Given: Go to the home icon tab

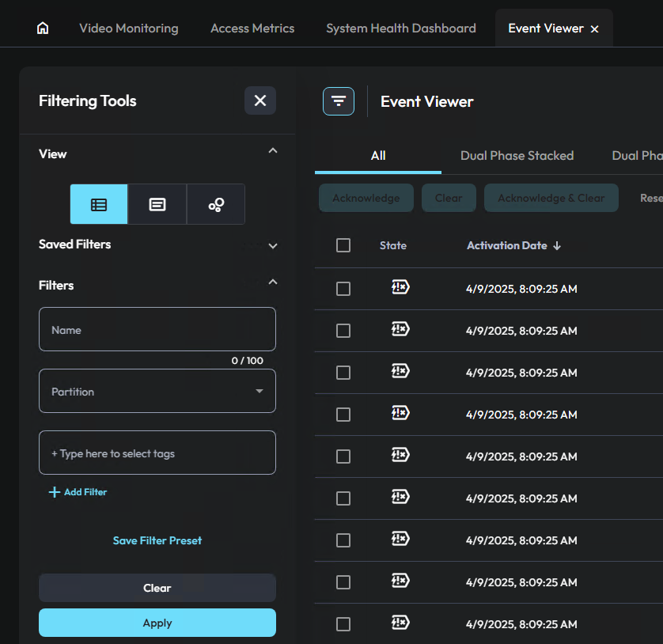Looking at the screenshot, I should click(43, 28).
